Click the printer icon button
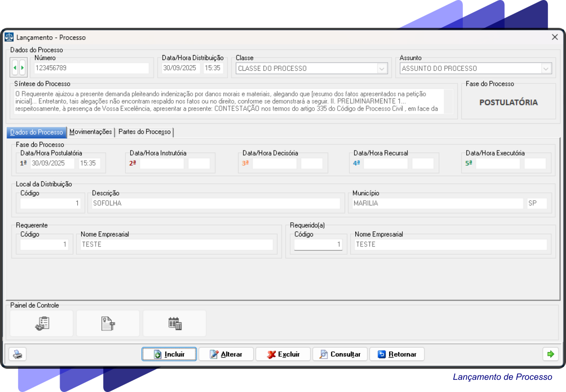Screen dimensions: 566x392 click(x=18, y=354)
